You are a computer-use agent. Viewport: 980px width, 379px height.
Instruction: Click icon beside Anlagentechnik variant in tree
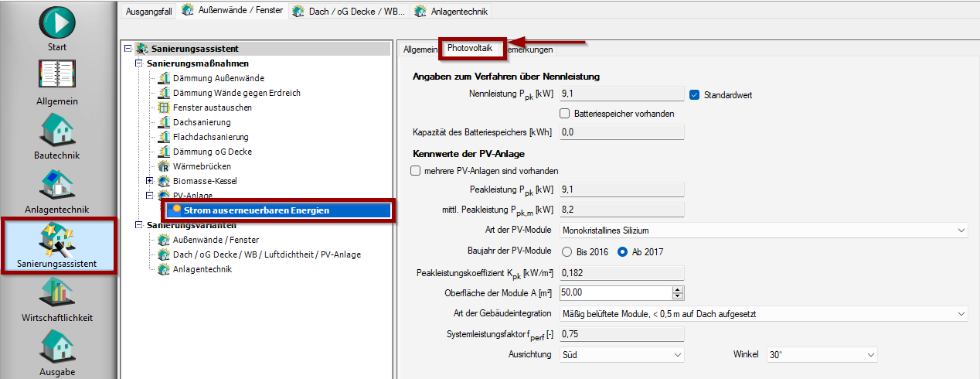click(x=163, y=269)
